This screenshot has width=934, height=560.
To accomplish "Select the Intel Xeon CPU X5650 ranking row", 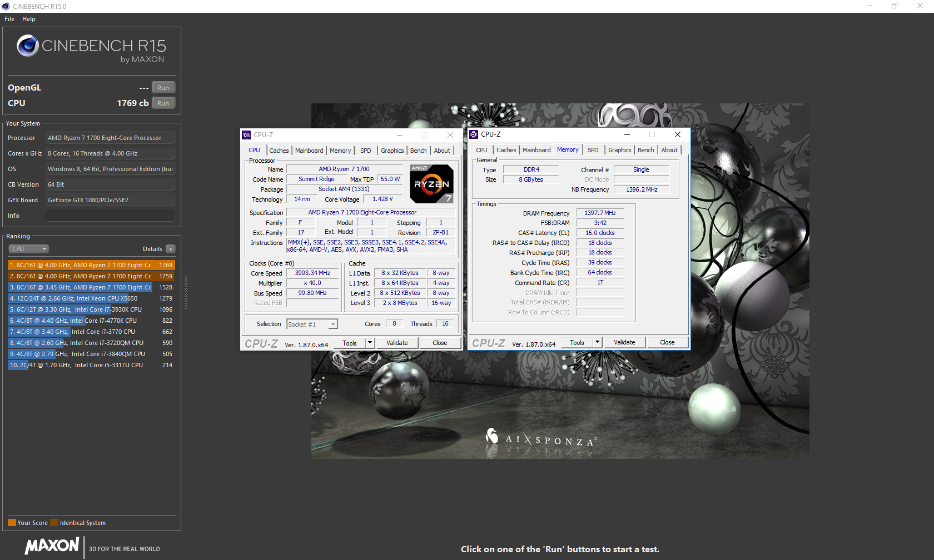I will pos(91,298).
